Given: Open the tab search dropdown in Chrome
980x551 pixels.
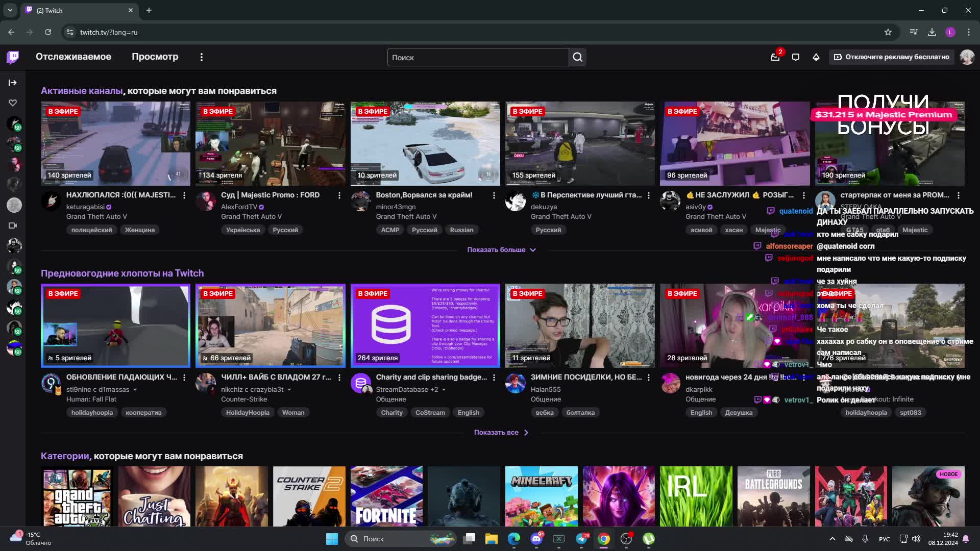Looking at the screenshot, I should point(10,10).
